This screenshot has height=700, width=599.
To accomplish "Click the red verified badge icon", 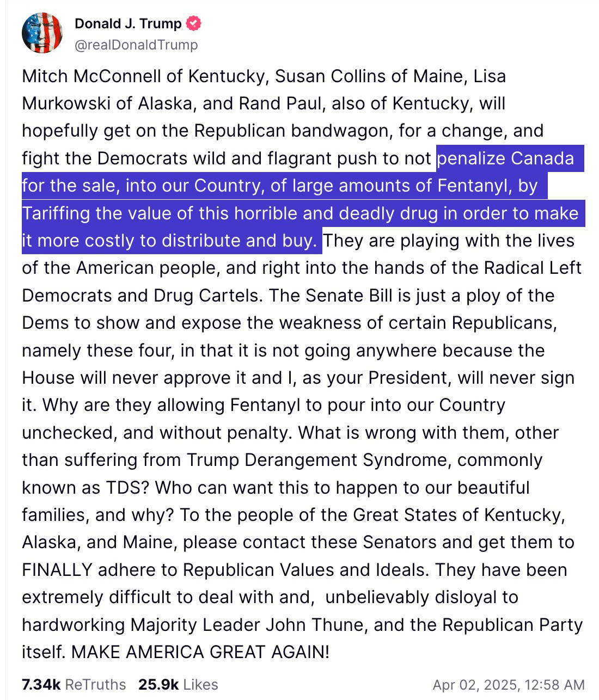I will coord(194,23).
